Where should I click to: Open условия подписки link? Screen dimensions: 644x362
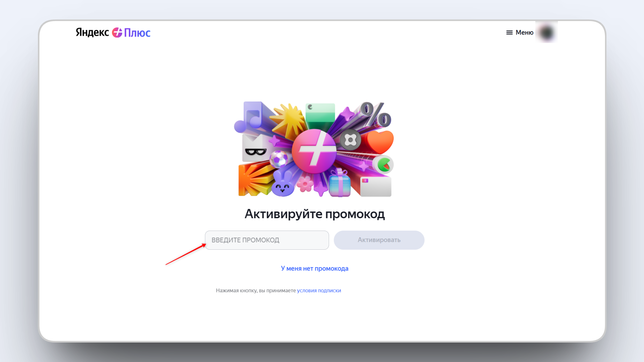click(x=319, y=290)
